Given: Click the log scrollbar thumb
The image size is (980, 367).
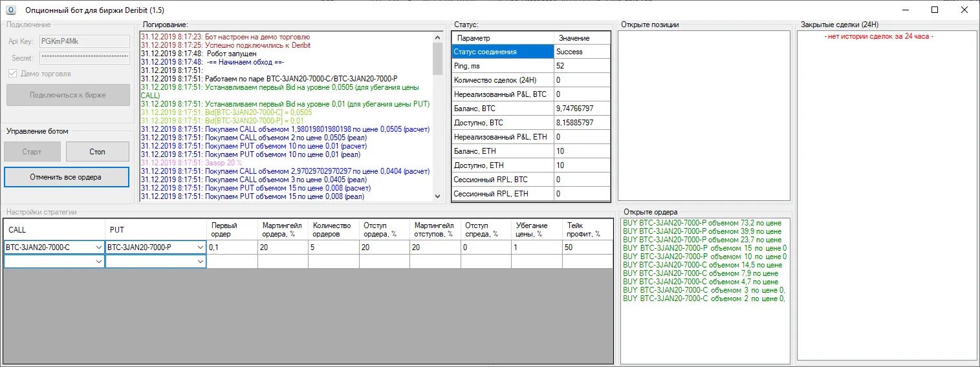Looking at the screenshot, I should pyautogui.click(x=438, y=59).
